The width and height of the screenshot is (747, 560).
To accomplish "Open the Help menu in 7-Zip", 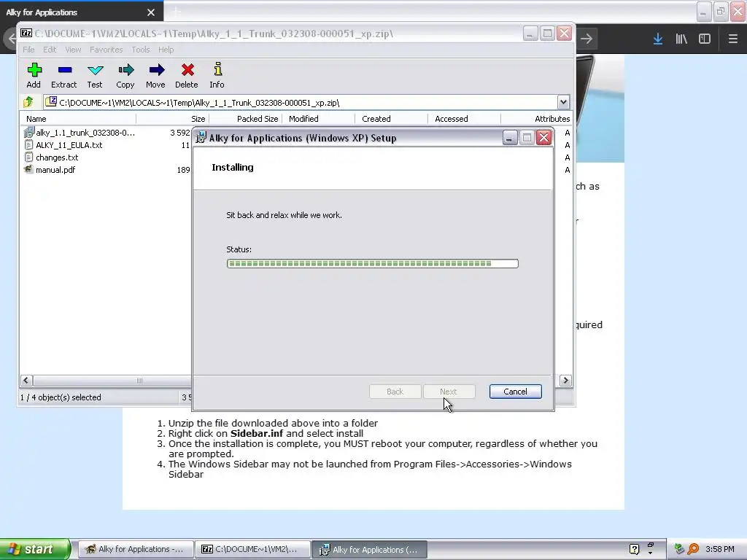I will (x=166, y=50).
